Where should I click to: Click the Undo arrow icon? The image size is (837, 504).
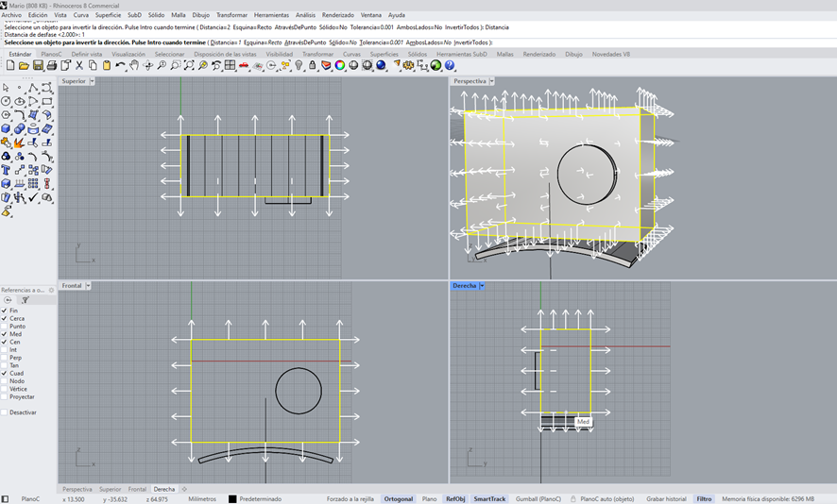pos(120,66)
